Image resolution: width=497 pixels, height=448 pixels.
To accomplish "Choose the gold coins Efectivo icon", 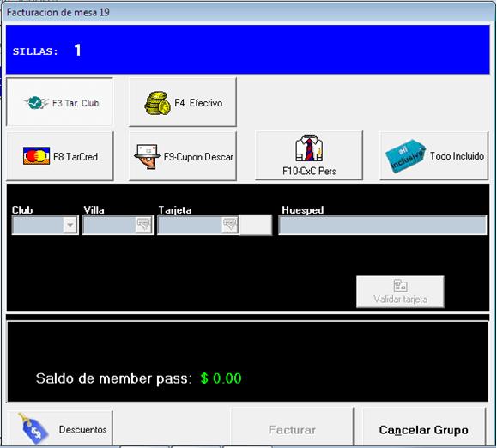I will (x=157, y=103).
